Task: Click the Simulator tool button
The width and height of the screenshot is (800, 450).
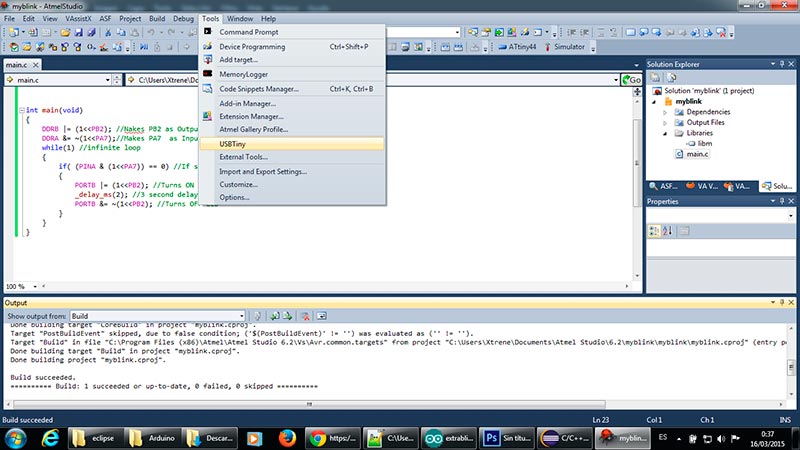Action: [x=564, y=46]
